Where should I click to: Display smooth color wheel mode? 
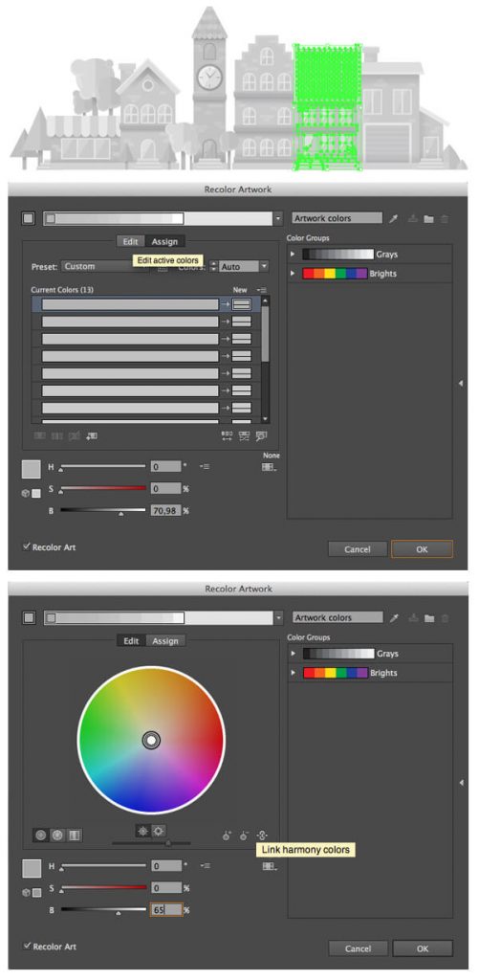(41, 835)
